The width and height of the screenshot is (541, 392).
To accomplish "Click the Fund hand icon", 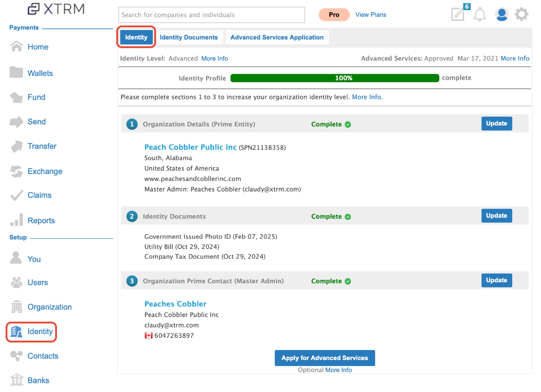I will [x=16, y=97].
